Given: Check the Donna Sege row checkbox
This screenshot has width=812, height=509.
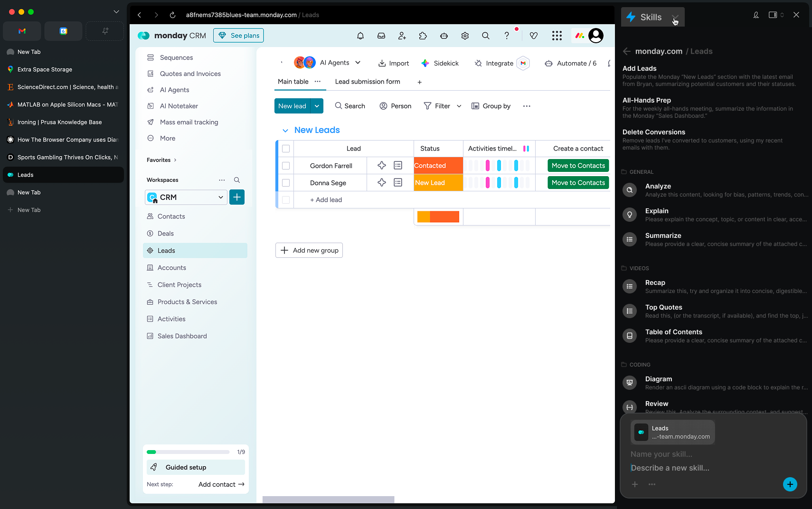Looking at the screenshot, I should (286, 183).
